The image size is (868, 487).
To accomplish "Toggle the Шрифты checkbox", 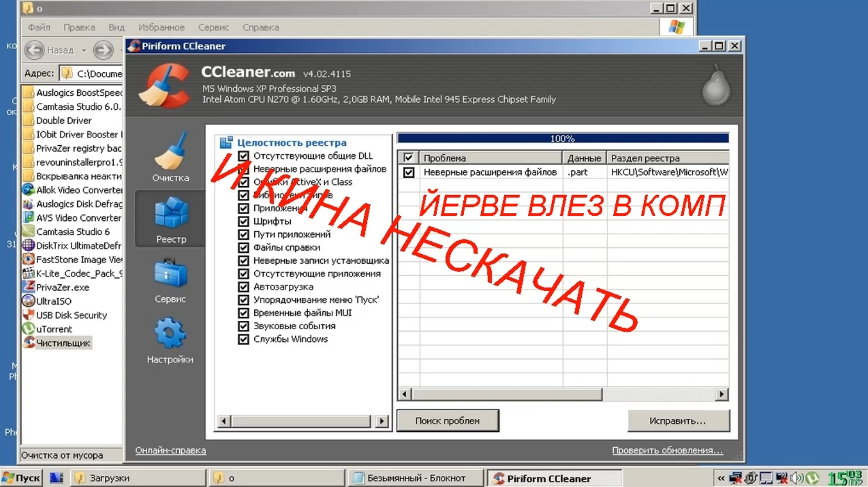I will pyautogui.click(x=243, y=221).
